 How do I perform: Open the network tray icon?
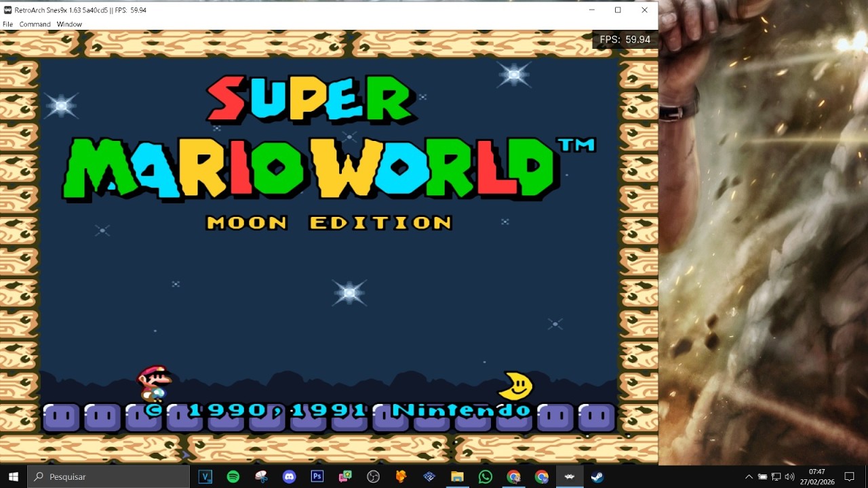tap(776, 476)
